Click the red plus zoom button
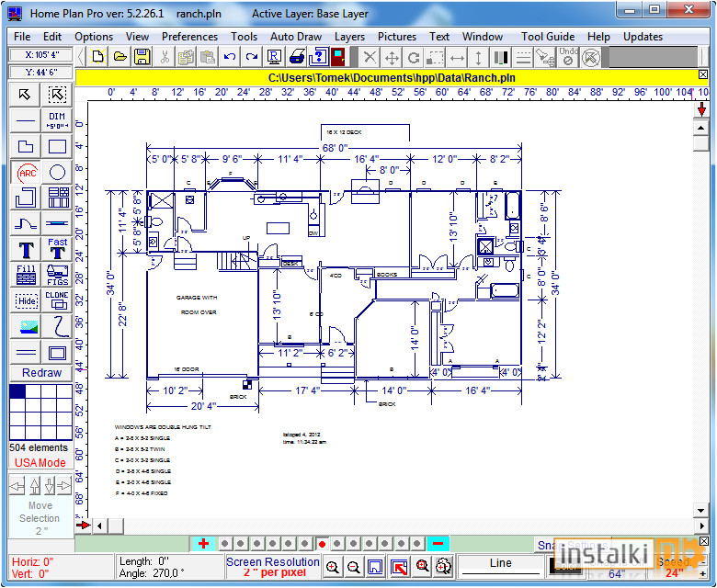Viewport: 717px width, 588px height. click(x=203, y=544)
